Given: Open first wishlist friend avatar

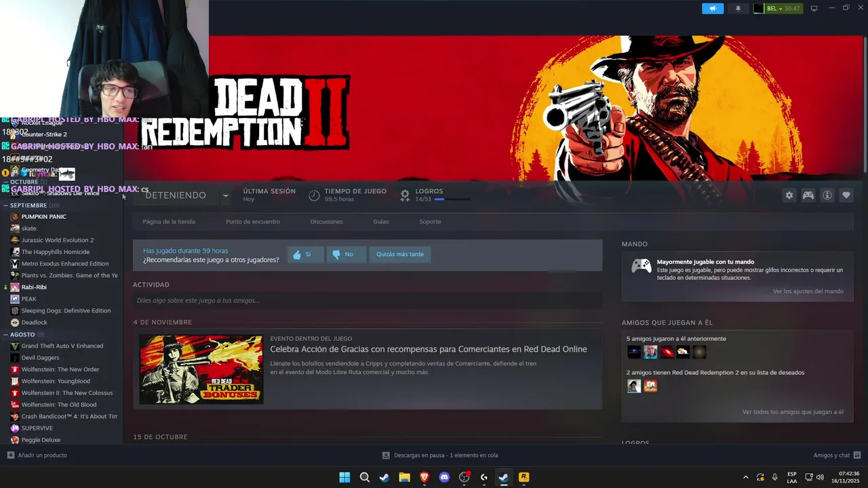Looking at the screenshot, I should tap(634, 386).
